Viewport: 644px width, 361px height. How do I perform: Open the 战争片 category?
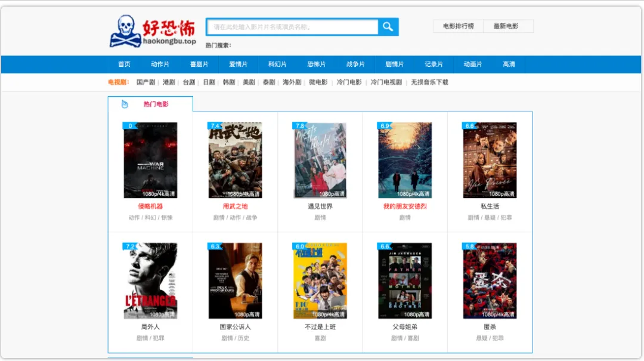click(x=355, y=64)
